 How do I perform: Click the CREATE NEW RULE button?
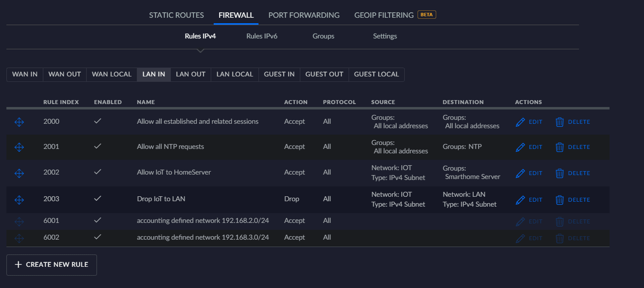pyautogui.click(x=51, y=265)
